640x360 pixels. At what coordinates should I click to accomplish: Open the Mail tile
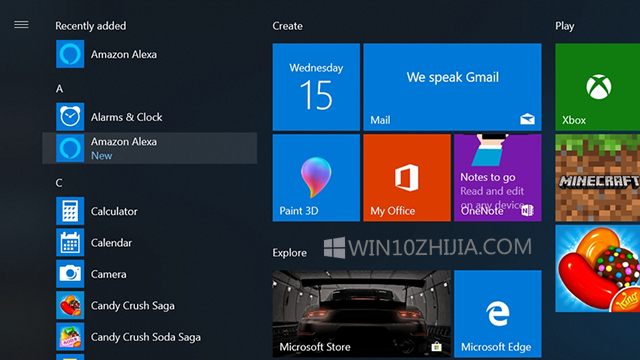click(452, 87)
